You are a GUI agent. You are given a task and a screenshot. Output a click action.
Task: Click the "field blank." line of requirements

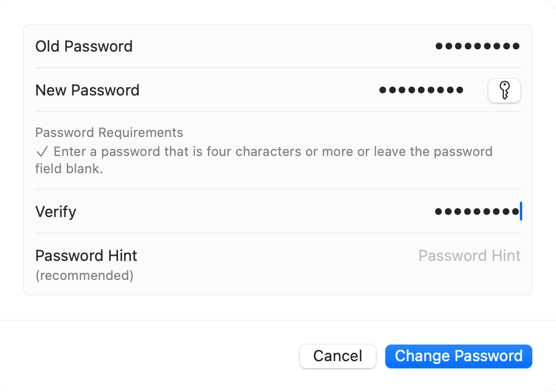69,169
